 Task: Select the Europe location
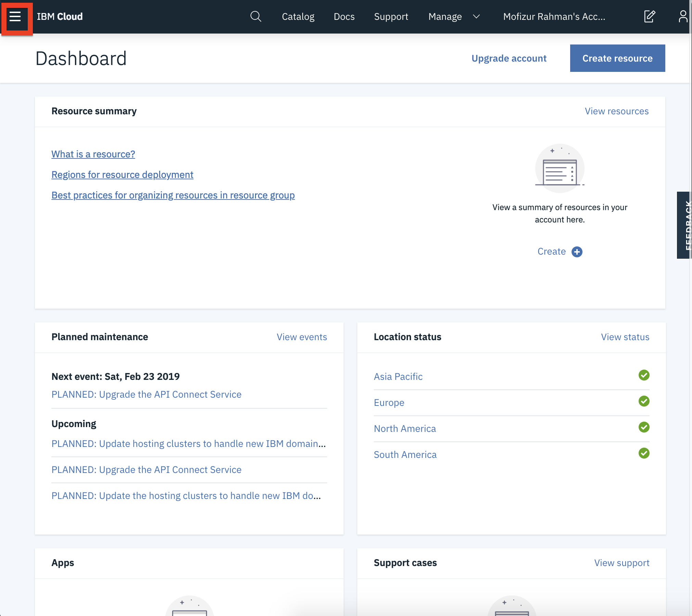coord(389,402)
